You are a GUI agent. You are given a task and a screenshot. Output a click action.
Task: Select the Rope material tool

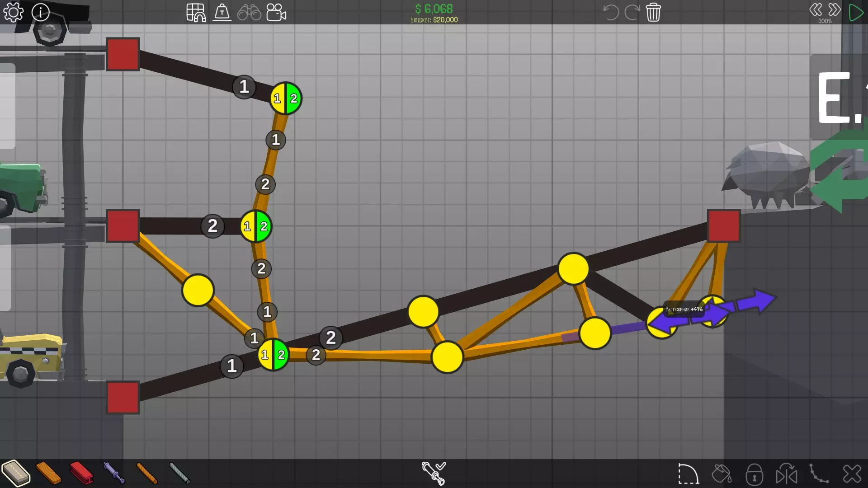tap(147, 473)
